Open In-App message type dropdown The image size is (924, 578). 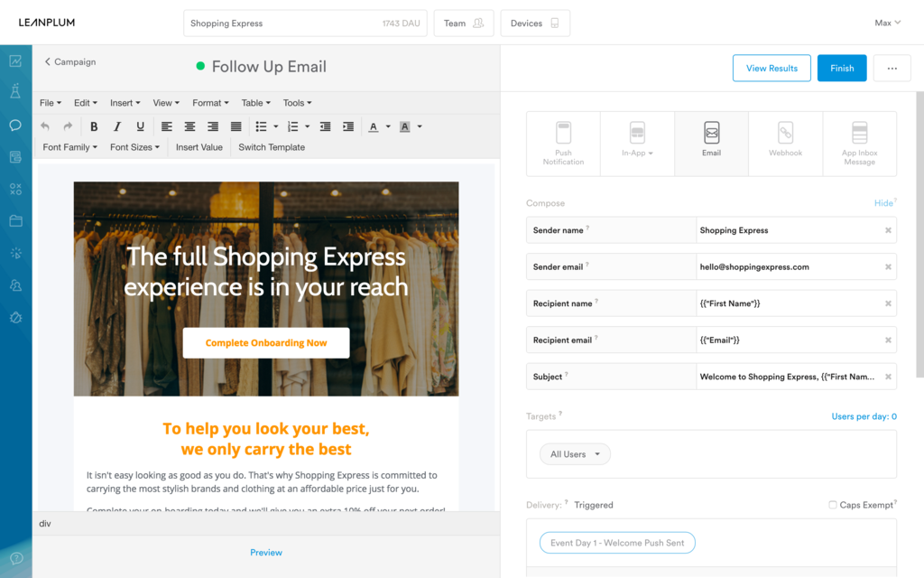click(637, 144)
